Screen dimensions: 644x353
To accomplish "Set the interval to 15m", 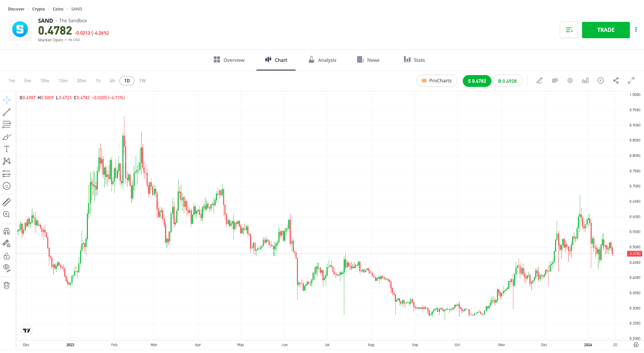I will click(x=63, y=81).
